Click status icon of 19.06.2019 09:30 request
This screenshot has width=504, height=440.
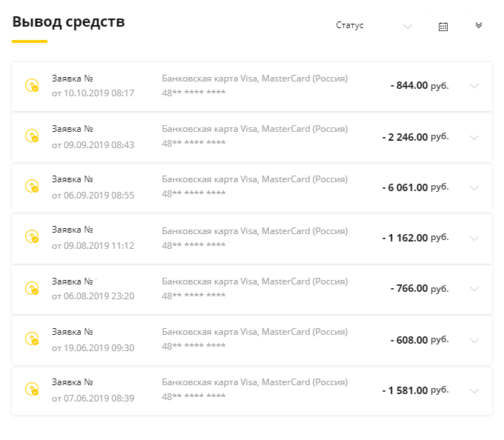32,339
